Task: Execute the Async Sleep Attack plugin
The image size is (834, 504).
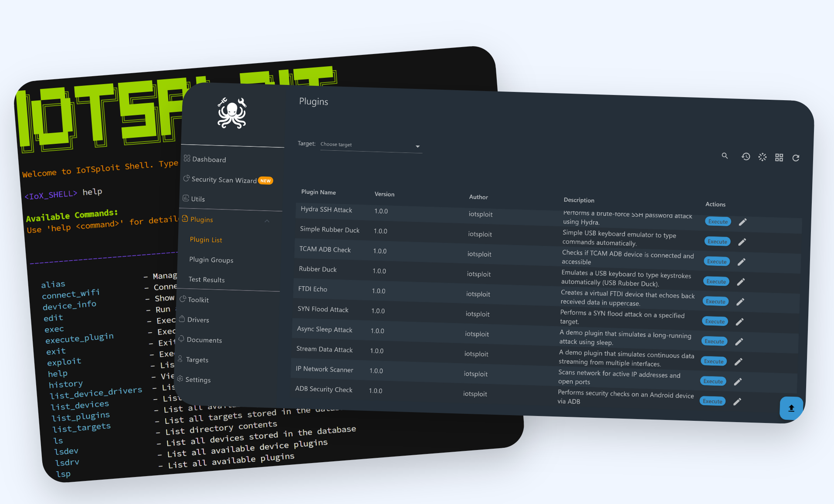Action: 715,341
